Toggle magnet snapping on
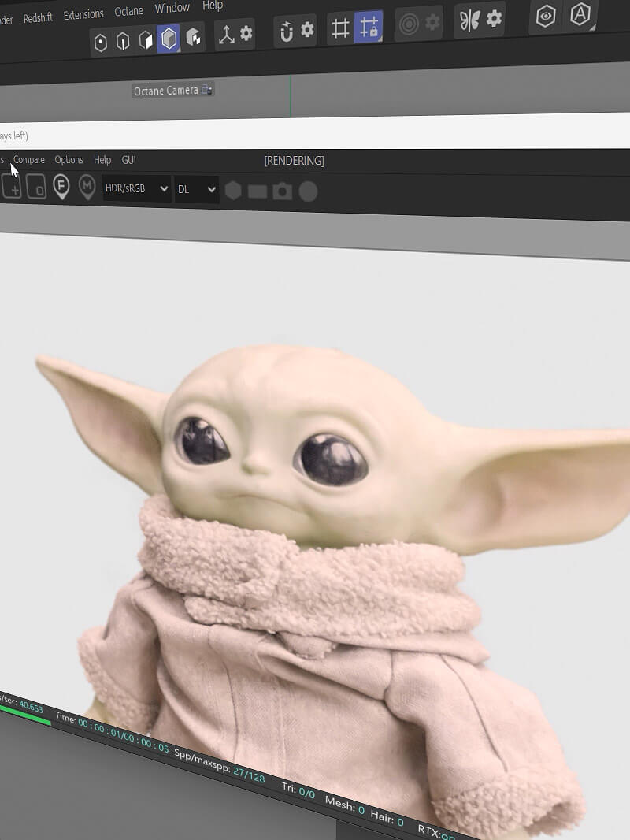Image resolution: width=630 pixels, height=840 pixels. (x=287, y=32)
